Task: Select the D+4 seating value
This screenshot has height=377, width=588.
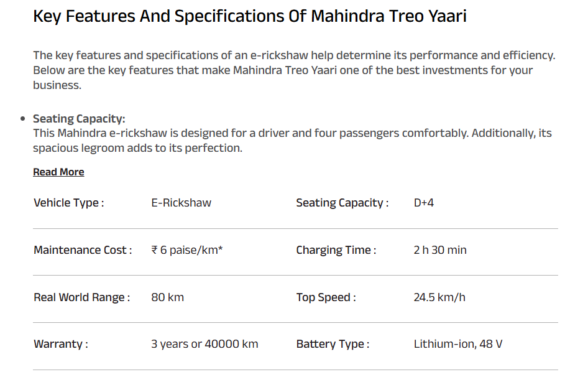Action: [x=423, y=203]
